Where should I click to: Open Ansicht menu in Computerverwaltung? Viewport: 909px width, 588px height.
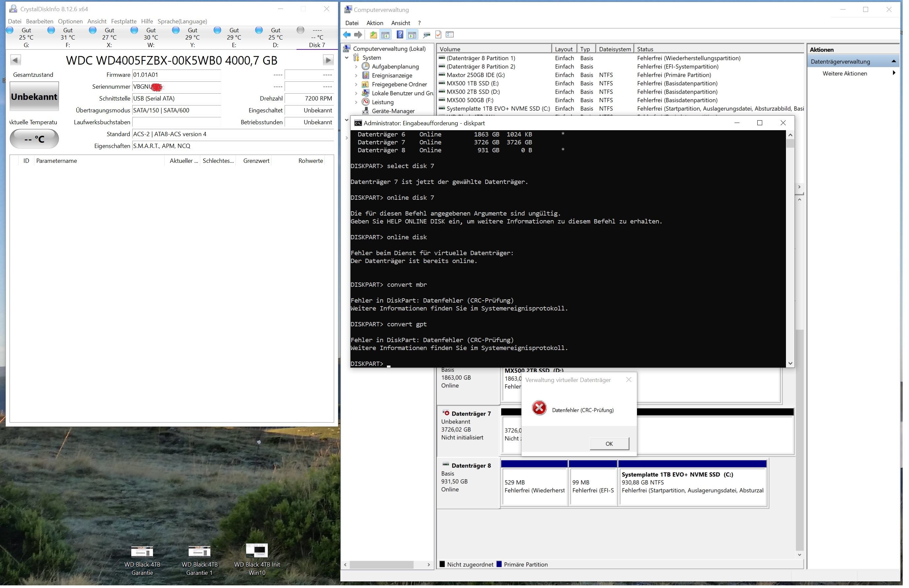point(401,23)
